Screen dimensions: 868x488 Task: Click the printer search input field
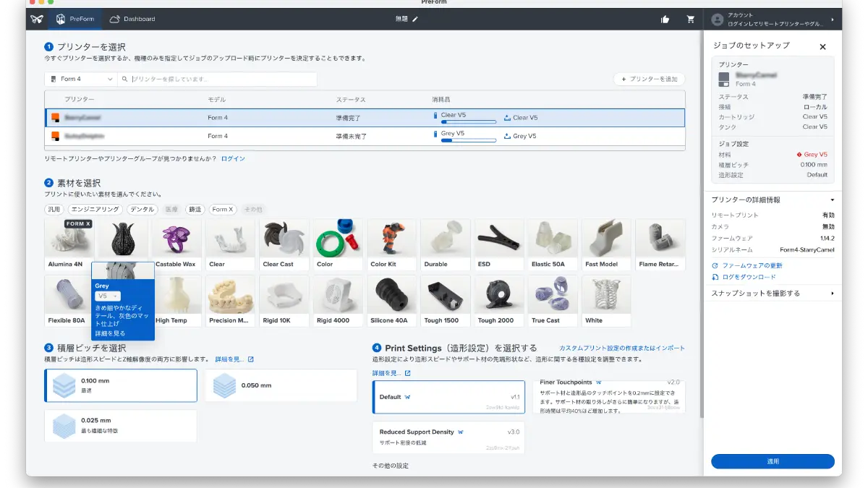tap(221, 79)
